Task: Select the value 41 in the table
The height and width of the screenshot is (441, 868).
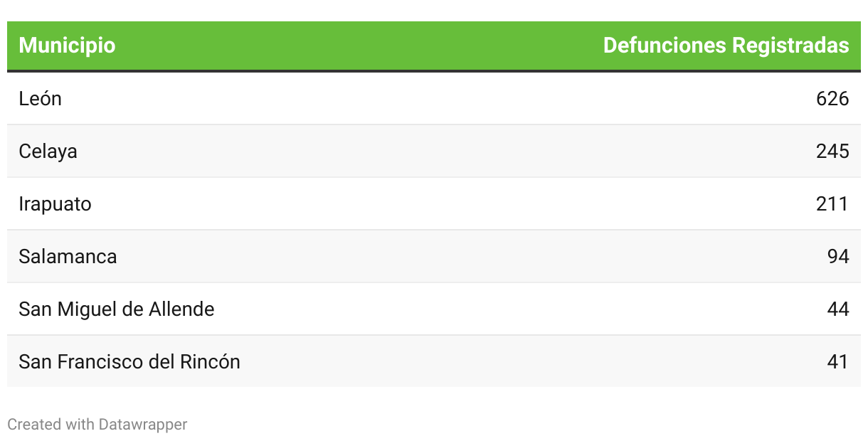Action: click(x=838, y=362)
